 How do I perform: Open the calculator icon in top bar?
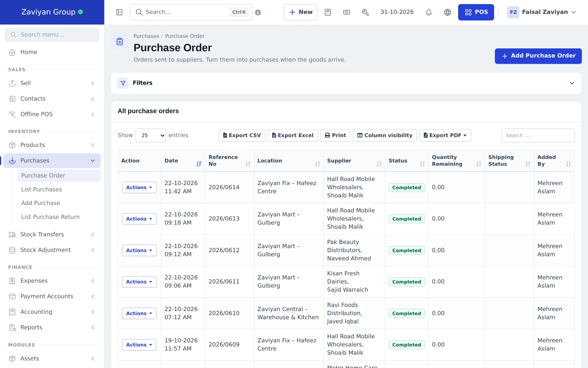point(328,12)
